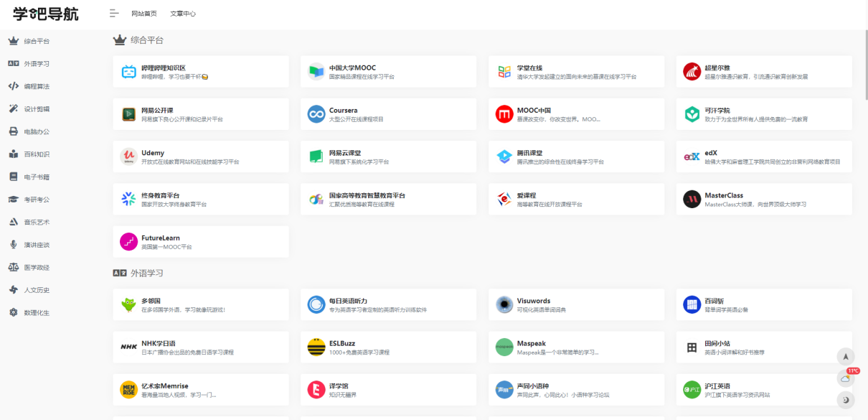Click the 百词斩 blue icon
This screenshot has height=420, width=868.
tap(692, 305)
